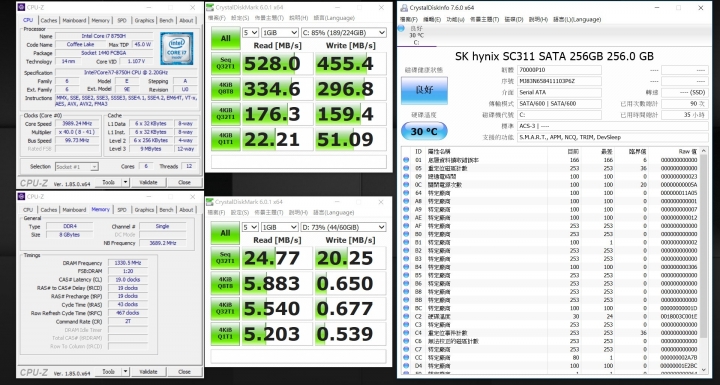Open 設定(S) menu in C: drive CrystalDiskMark
Image resolution: width=720 pixels, height=385 pixels.
point(240,18)
